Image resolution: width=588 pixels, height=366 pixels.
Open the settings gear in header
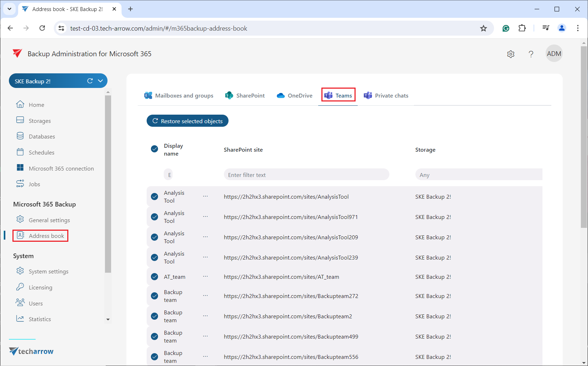[x=511, y=54]
